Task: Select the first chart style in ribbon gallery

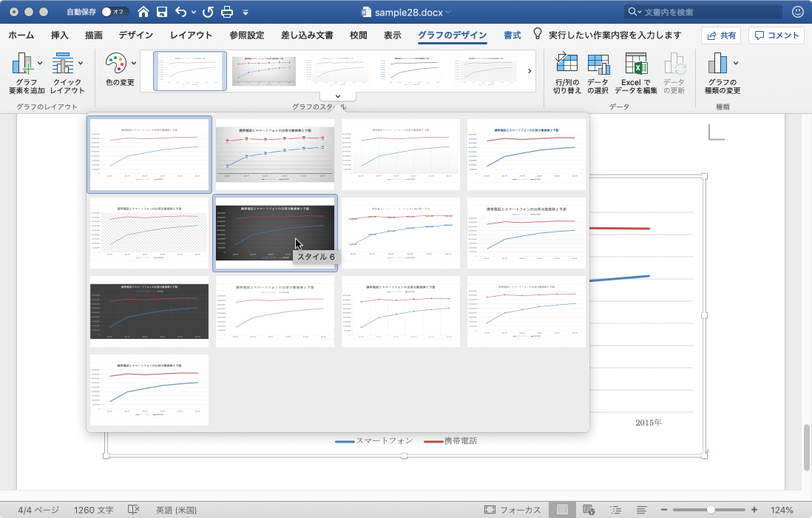Action: [x=190, y=71]
